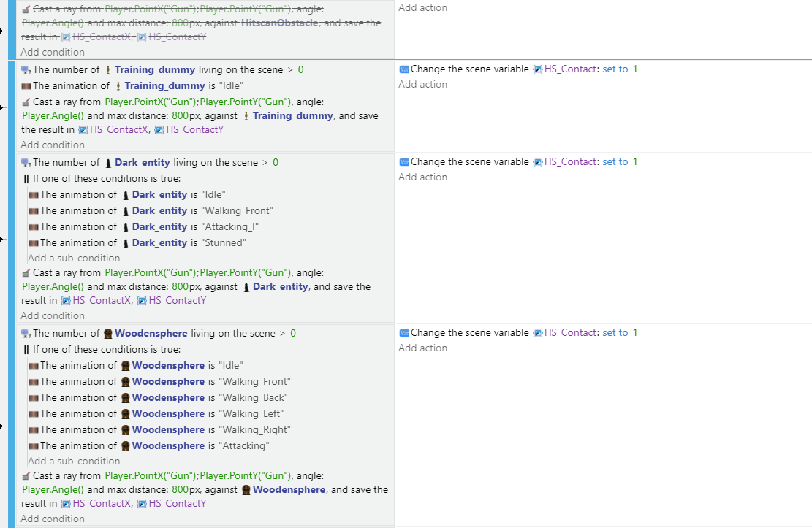Click the HS_ContactY variable icon in Woodensphere raycast
Image resolution: width=812 pixels, height=528 pixels.
[142, 504]
